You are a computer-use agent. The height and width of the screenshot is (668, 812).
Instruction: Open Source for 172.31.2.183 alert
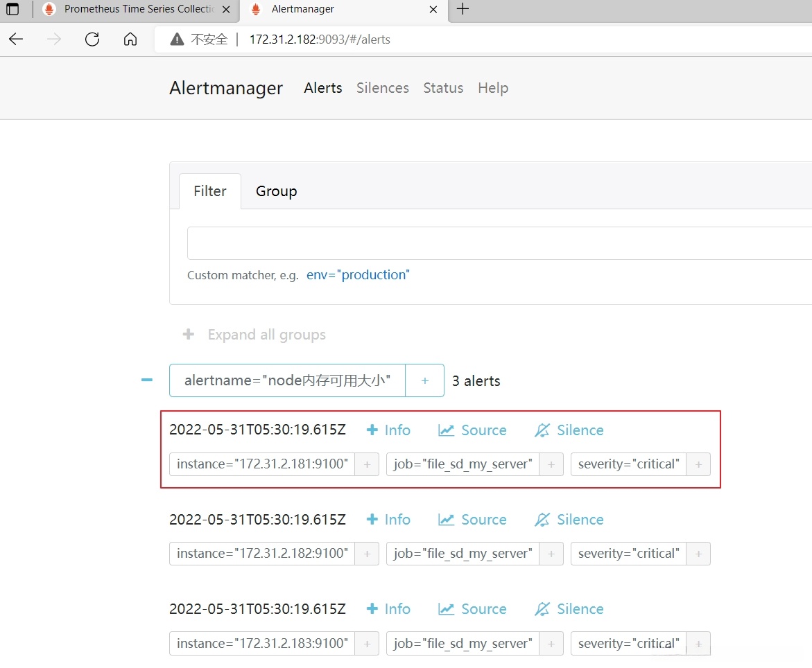pyautogui.click(x=472, y=609)
